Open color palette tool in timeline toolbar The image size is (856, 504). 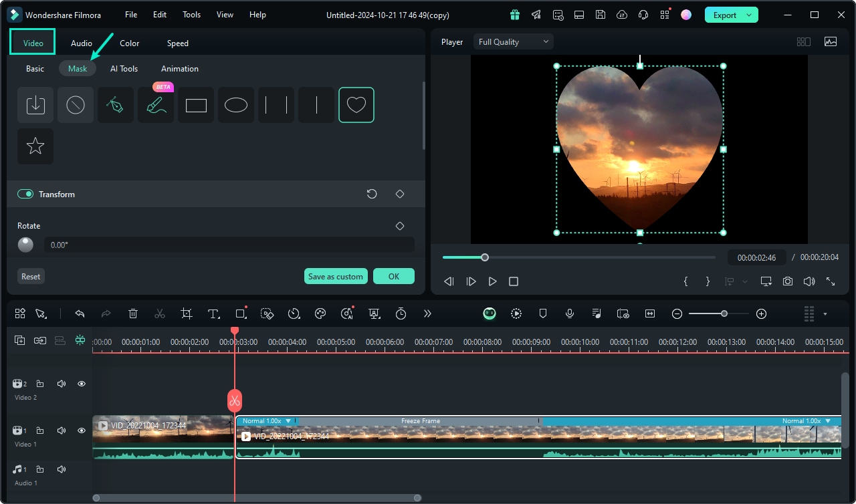coord(320,313)
